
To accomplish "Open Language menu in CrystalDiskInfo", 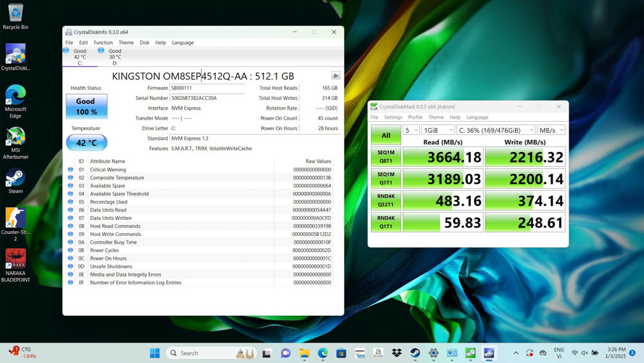I will pyautogui.click(x=183, y=43).
